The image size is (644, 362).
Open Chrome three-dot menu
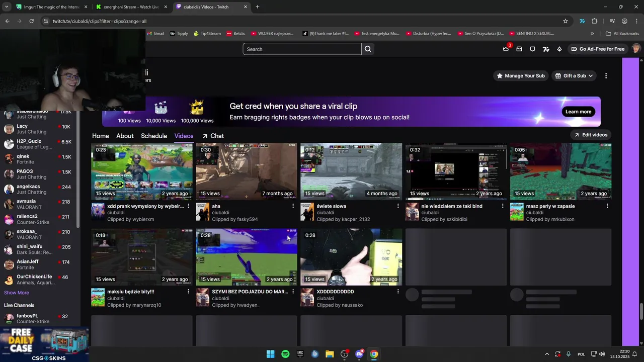[636, 21]
